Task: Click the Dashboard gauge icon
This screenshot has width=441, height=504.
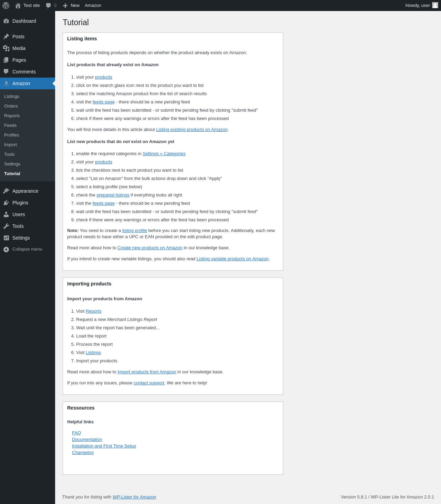Action: click(x=6, y=21)
